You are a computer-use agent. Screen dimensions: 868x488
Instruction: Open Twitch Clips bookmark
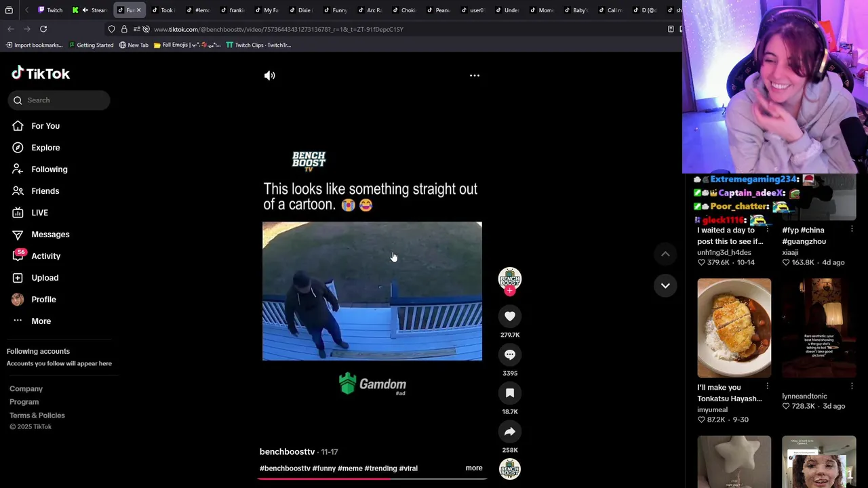coord(258,45)
